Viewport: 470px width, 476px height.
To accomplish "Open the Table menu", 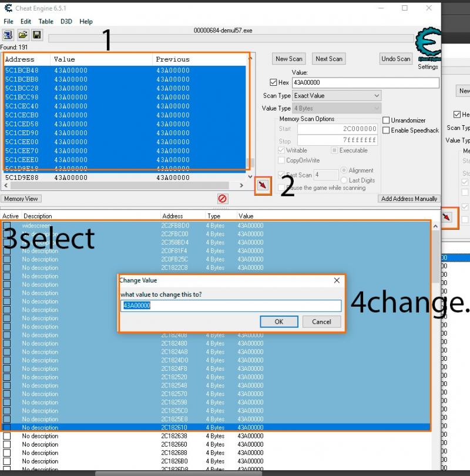I will (45, 22).
